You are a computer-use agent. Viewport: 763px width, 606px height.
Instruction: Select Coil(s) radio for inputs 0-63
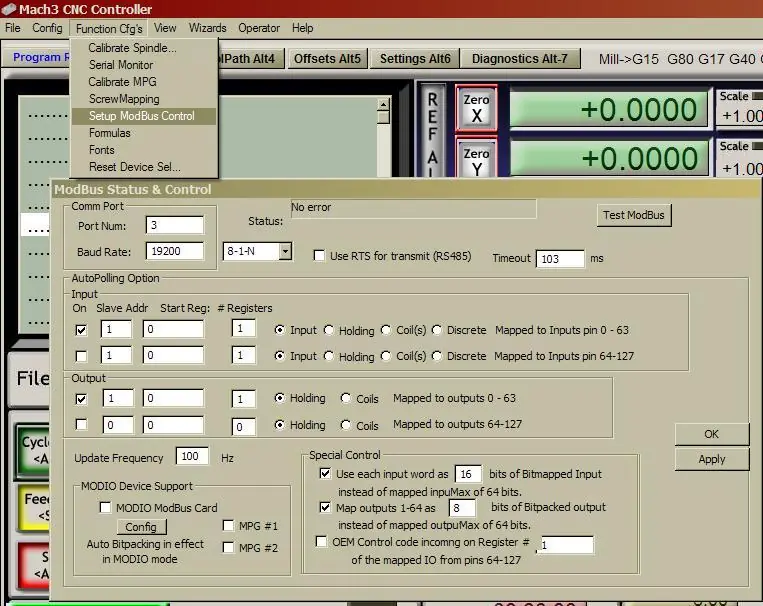(x=386, y=330)
